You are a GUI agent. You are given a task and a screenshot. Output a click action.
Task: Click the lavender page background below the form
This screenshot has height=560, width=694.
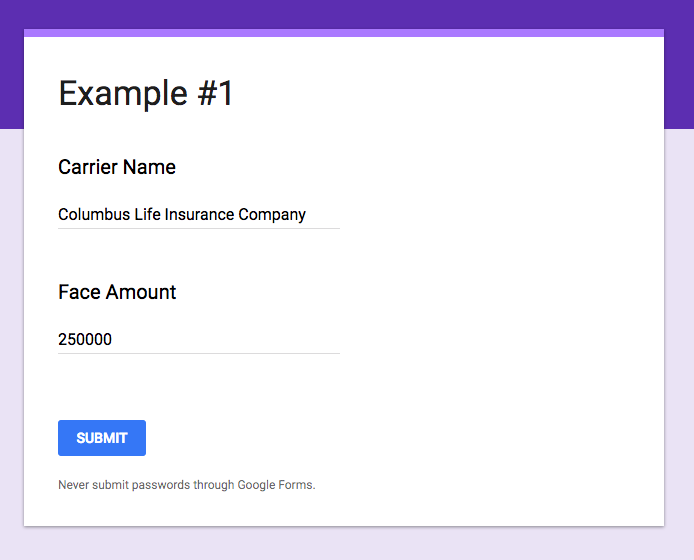click(347, 544)
